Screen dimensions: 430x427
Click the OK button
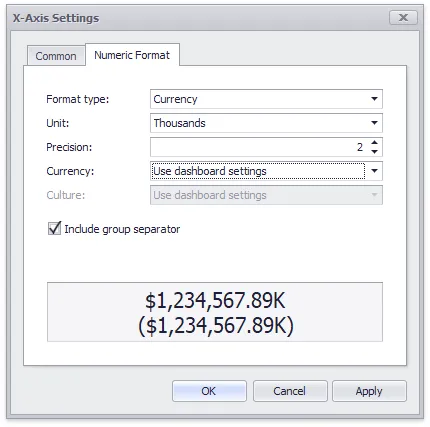pos(209,391)
